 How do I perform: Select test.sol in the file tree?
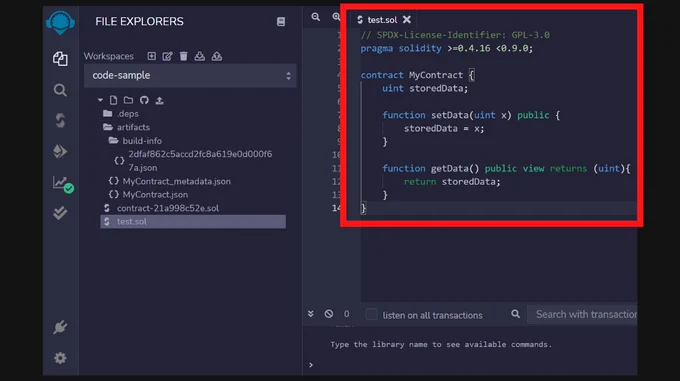[x=193, y=221]
